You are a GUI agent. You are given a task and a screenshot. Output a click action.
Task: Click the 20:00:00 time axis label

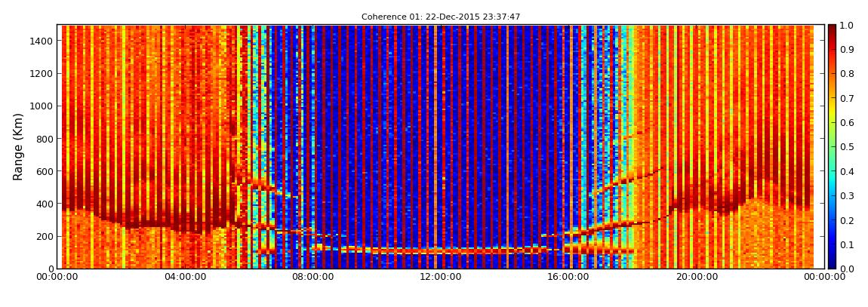(696, 277)
